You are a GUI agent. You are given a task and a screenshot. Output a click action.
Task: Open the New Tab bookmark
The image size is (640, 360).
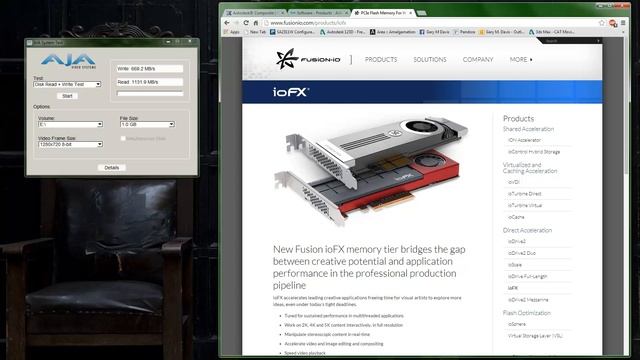255,32
